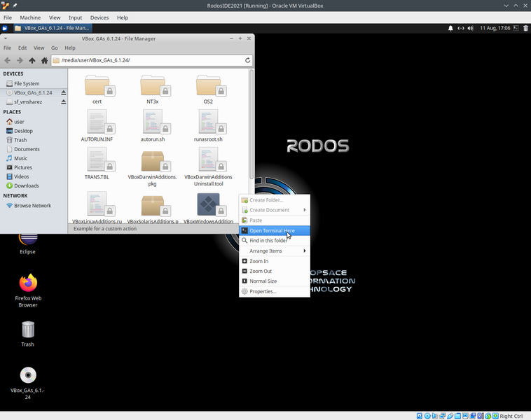Click the location path input field

147,61
